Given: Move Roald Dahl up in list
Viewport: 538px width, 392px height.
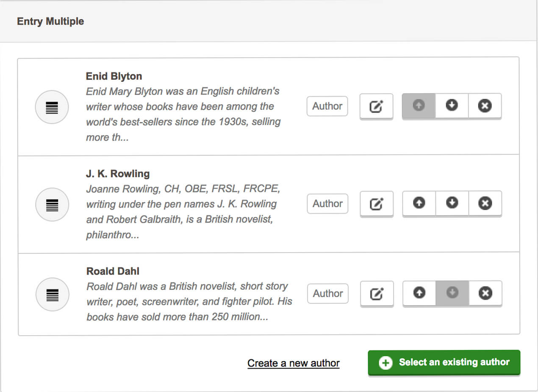Looking at the screenshot, I should coord(419,293).
